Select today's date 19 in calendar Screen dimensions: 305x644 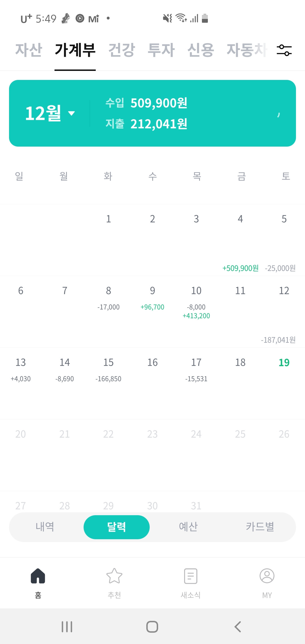284,363
